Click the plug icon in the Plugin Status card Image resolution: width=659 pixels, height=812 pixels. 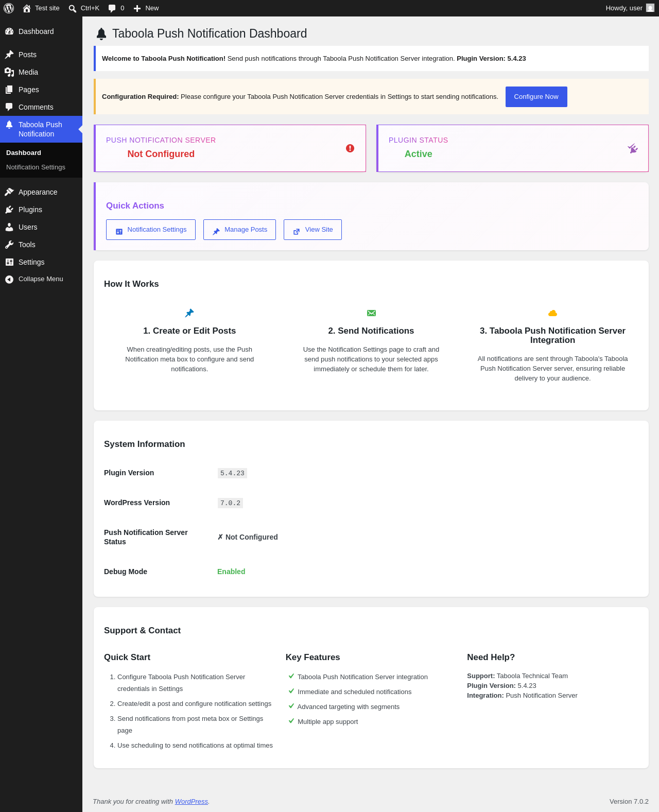pyautogui.click(x=633, y=148)
